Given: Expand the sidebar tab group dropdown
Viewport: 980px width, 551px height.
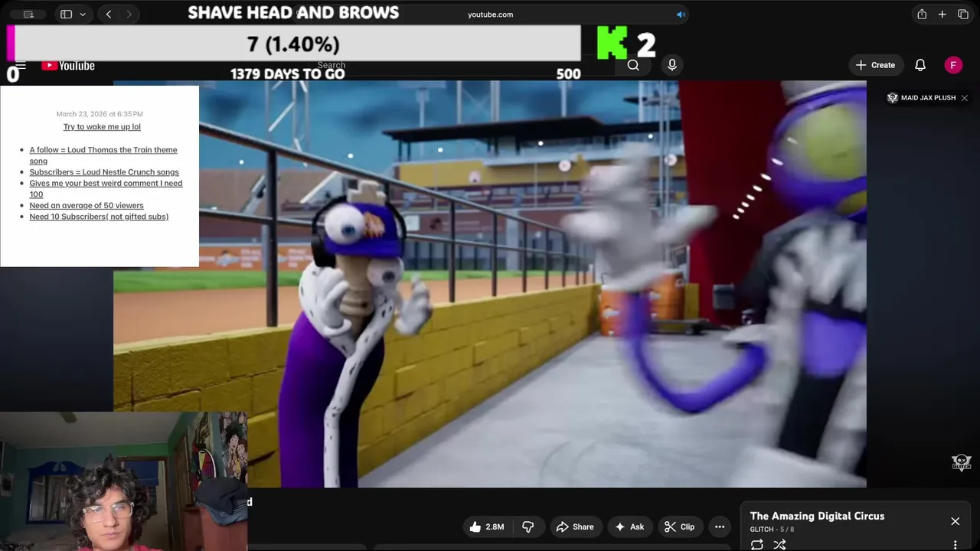Looking at the screenshot, I should coord(83,14).
